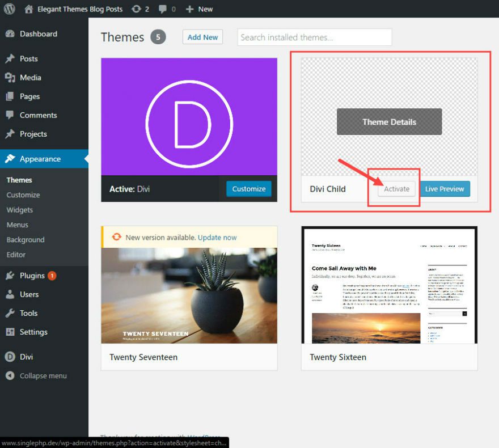Image resolution: width=499 pixels, height=448 pixels.
Task: Open the site home icon
Action: tap(29, 9)
